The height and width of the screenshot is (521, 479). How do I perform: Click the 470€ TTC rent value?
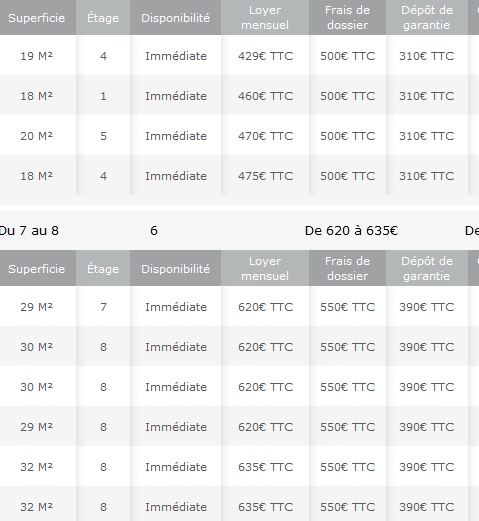point(265,136)
